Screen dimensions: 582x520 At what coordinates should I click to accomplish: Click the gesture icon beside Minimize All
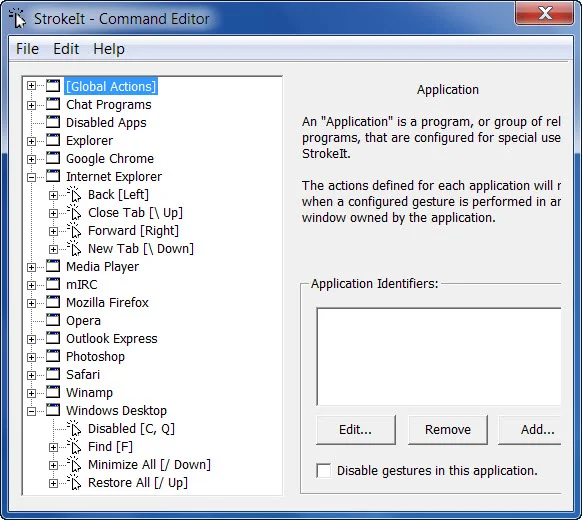tap(74, 464)
